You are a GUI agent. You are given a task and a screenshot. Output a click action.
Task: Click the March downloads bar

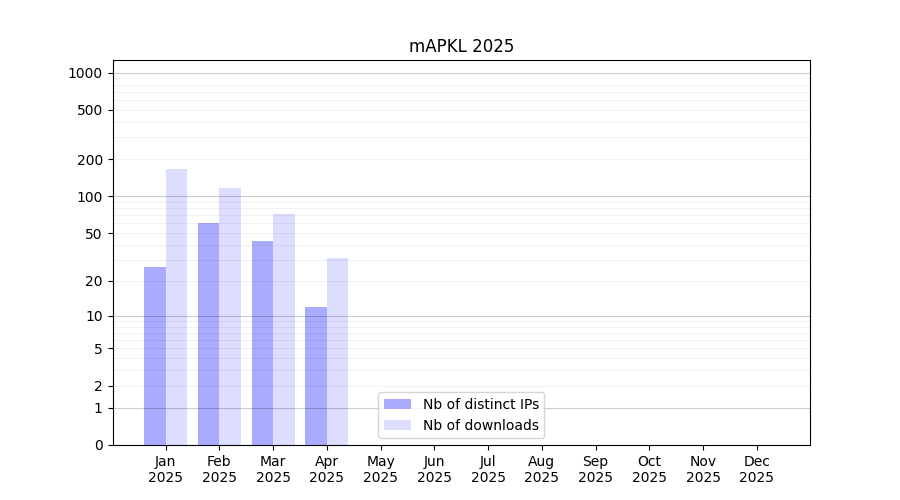click(284, 329)
